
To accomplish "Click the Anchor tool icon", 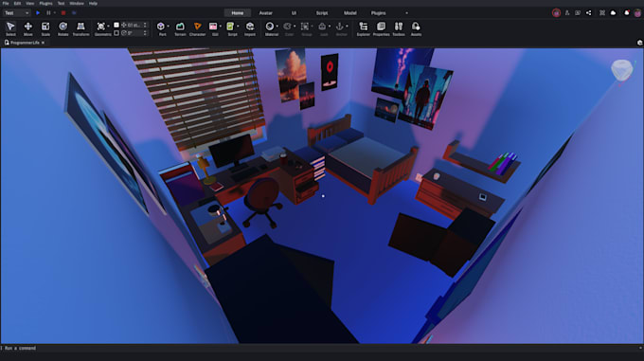I will (x=340, y=27).
